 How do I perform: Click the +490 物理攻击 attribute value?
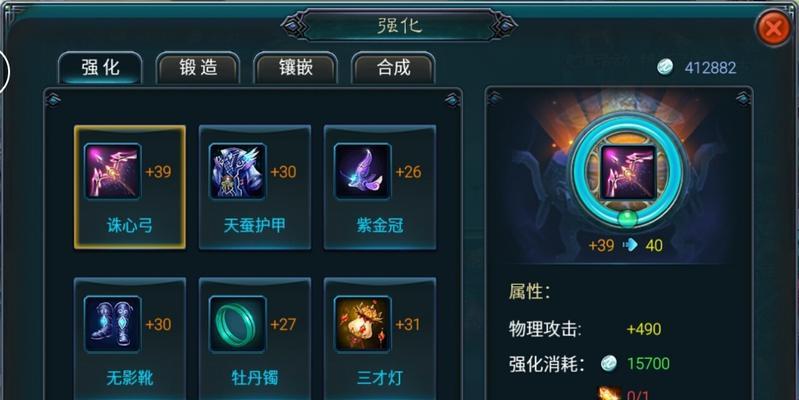pos(644,329)
